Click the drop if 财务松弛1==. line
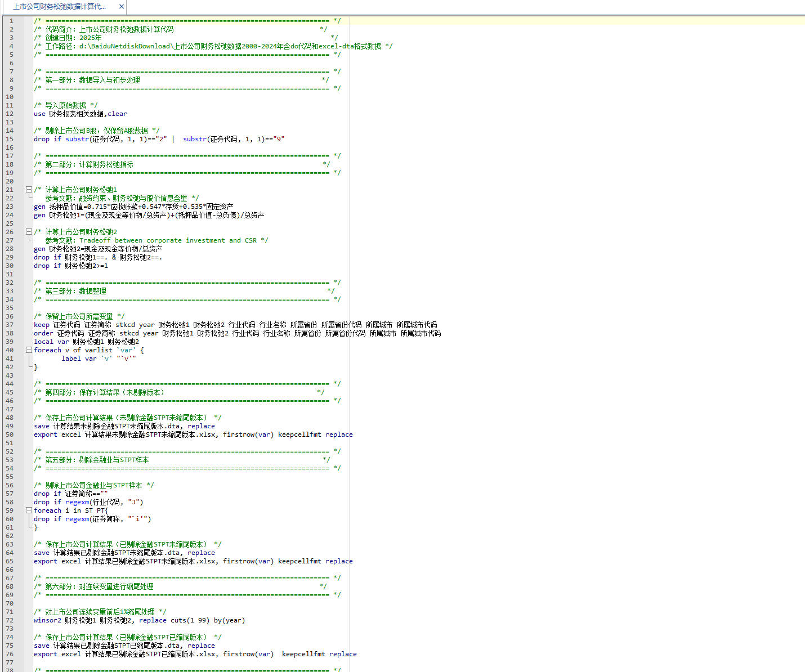805x672 pixels. (98, 257)
